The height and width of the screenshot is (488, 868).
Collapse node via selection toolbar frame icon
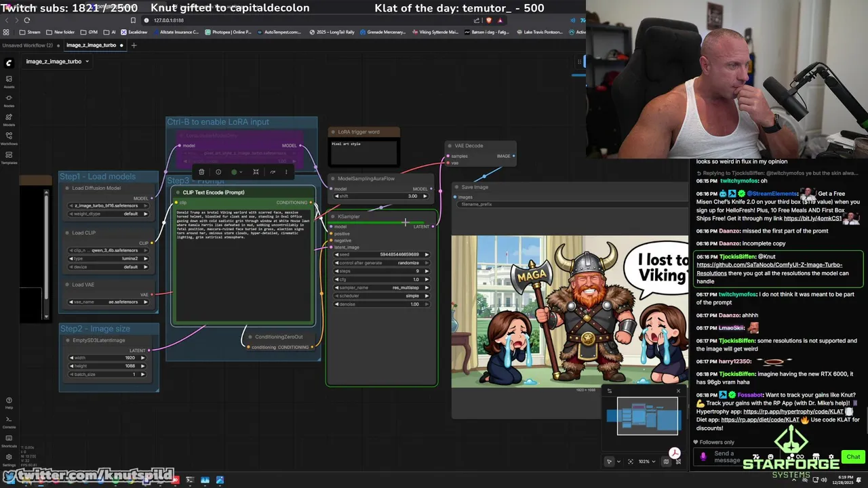[x=256, y=172]
